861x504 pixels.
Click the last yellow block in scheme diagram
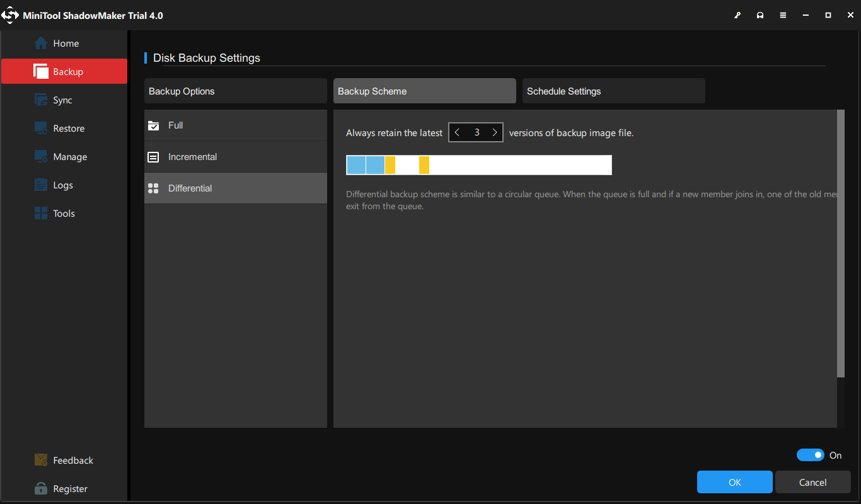click(x=424, y=165)
